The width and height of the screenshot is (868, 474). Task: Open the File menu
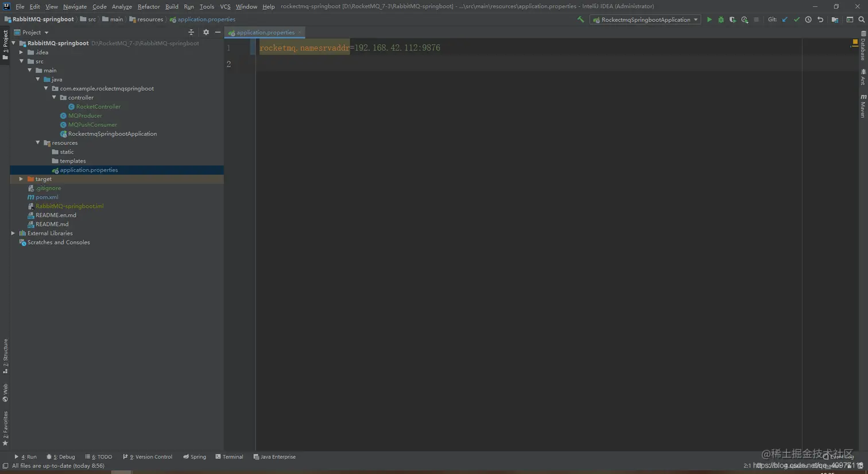20,6
